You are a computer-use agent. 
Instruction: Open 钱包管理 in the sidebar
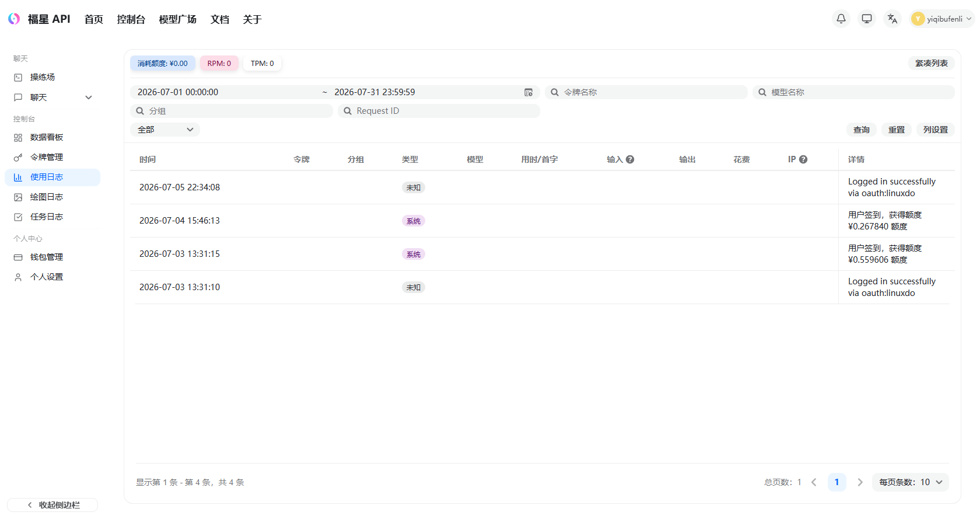pyautogui.click(x=52, y=257)
